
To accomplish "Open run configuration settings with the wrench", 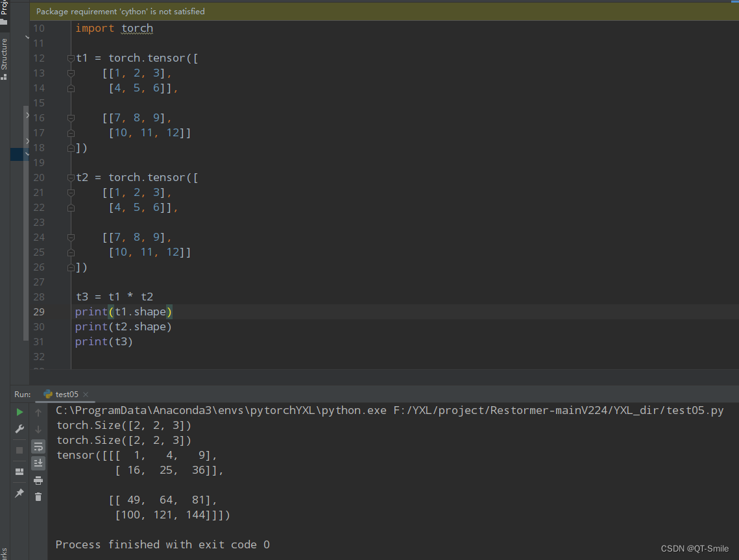I will point(19,429).
